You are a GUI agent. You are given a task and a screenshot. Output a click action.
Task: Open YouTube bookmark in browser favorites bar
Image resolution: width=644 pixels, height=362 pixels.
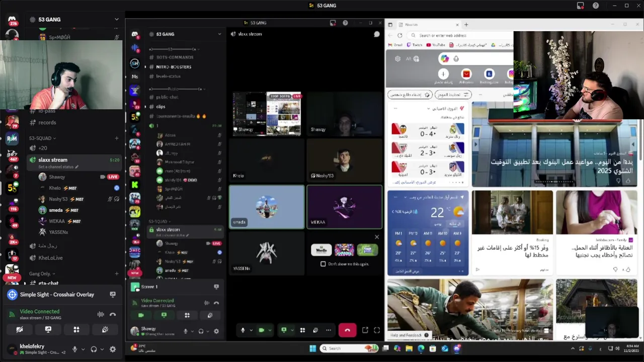click(x=436, y=45)
